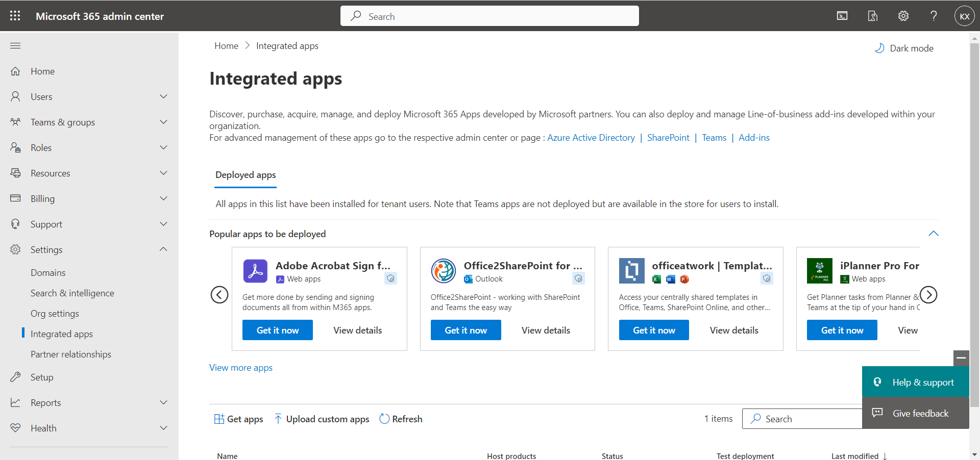Click the certification badge on Adobe Acrobat card
The height and width of the screenshot is (460, 980).
tap(390, 278)
